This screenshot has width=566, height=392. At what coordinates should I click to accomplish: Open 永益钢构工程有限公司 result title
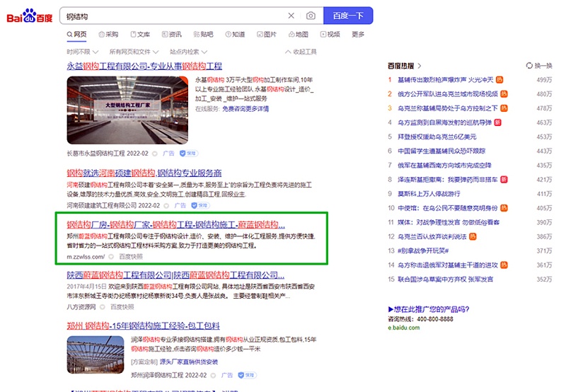[x=144, y=66]
